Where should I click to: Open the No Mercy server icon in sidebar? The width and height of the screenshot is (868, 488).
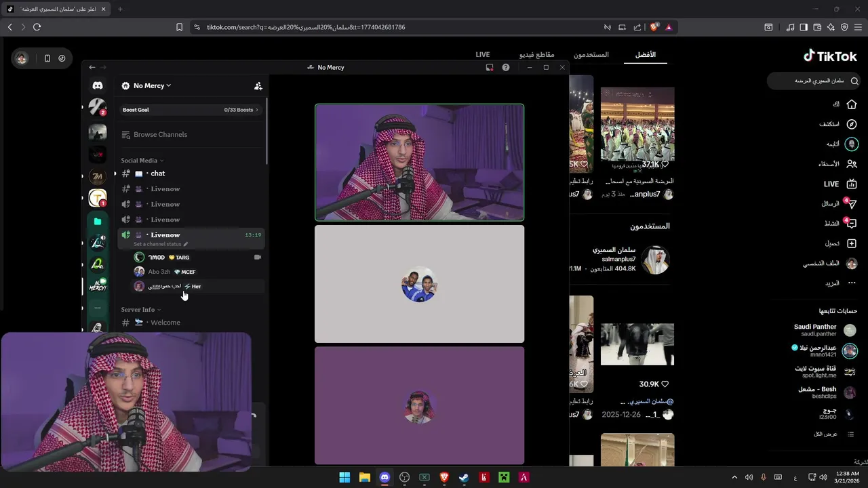coord(98,285)
